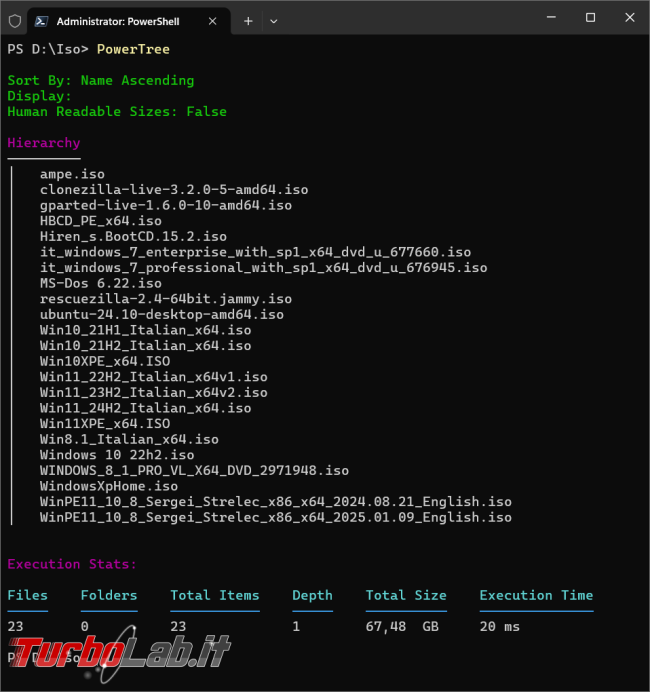Image resolution: width=650 pixels, height=692 pixels.
Task: Click Win11_24H2_Italian_x64.iso entry
Action: pyautogui.click(x=146, y=408)
